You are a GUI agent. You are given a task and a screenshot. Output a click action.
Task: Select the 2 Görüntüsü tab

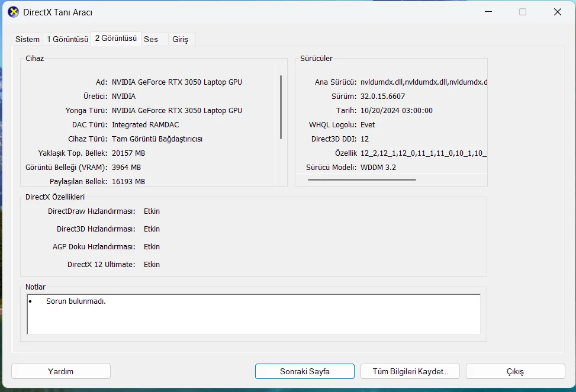tap(116, 38)
